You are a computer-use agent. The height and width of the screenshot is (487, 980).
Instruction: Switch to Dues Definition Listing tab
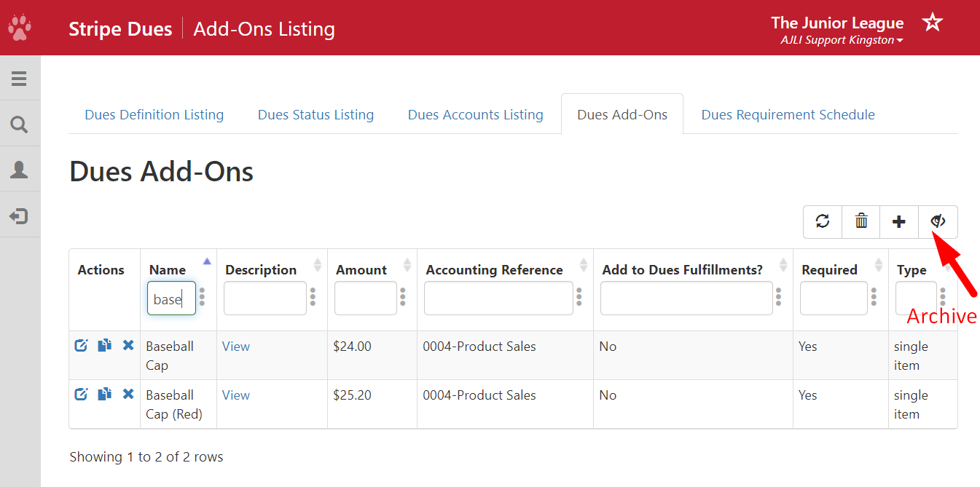pos(154,115)
